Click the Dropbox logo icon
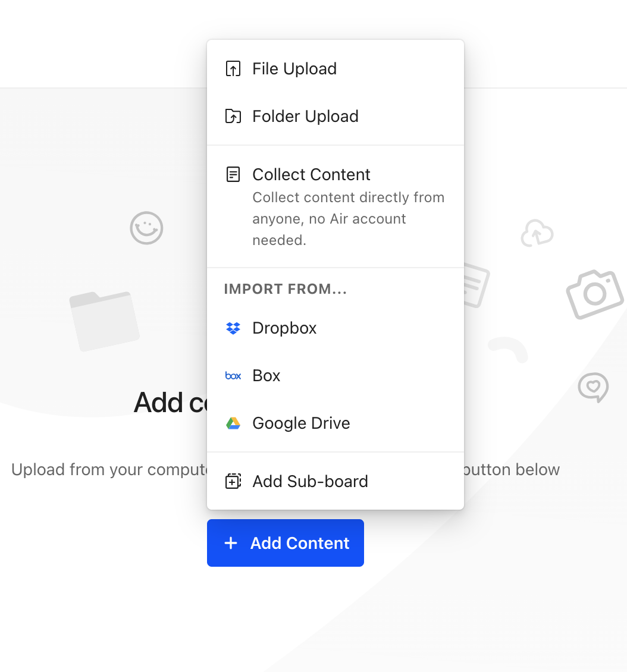This screenshot has height=672, width=627. pos(233,328)
